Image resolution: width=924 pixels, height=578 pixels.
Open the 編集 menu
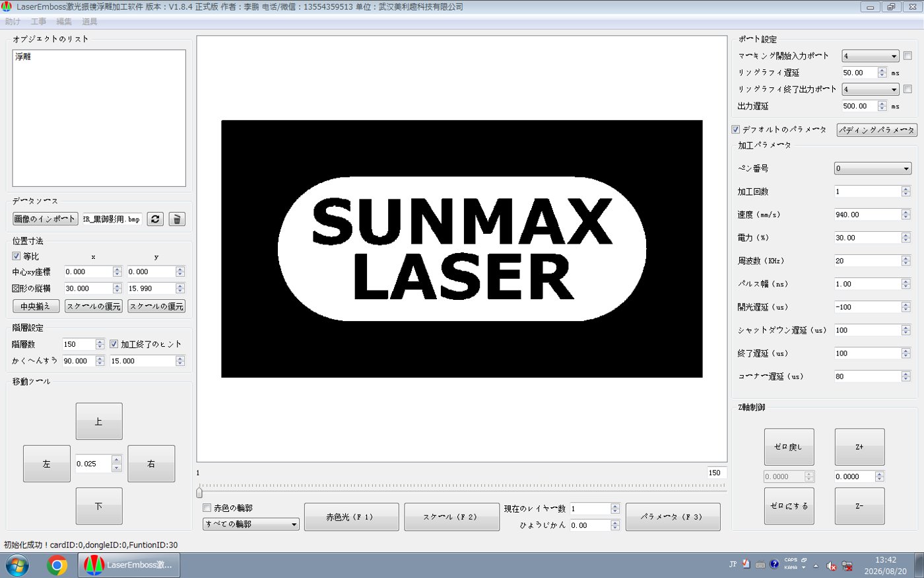coord(64,22)
